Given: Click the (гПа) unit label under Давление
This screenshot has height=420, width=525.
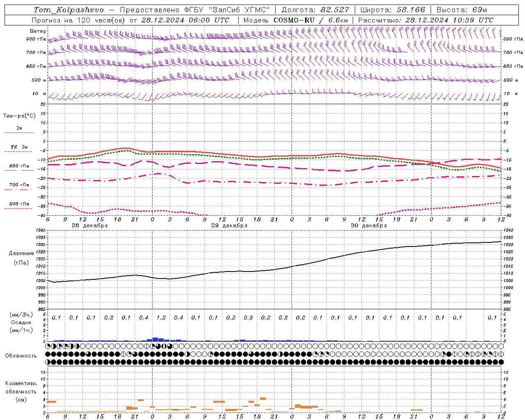Looking at the screenshot, I should pyautogui.click(x=21, y=262).
